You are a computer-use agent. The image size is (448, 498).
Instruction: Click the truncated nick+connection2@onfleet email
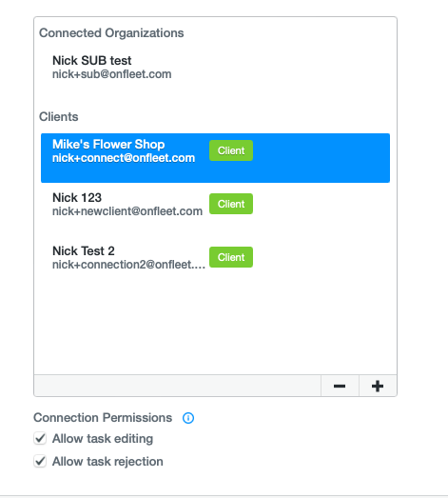coord(128,265)
